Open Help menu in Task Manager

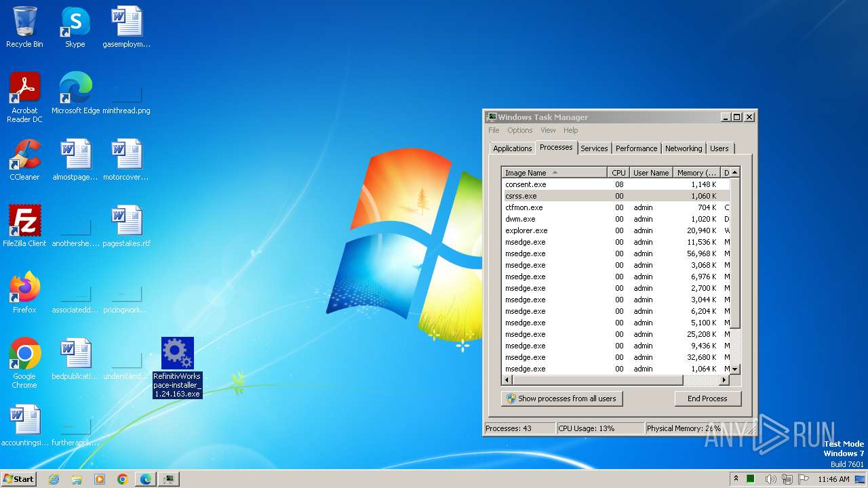pyautogui.click(x=570, y=130)
